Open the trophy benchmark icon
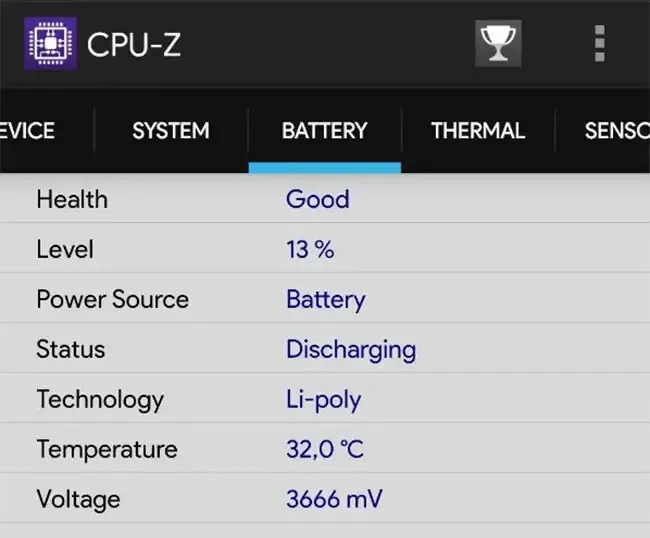The width and height of the screenshot is (650, 538). (498, 43)
